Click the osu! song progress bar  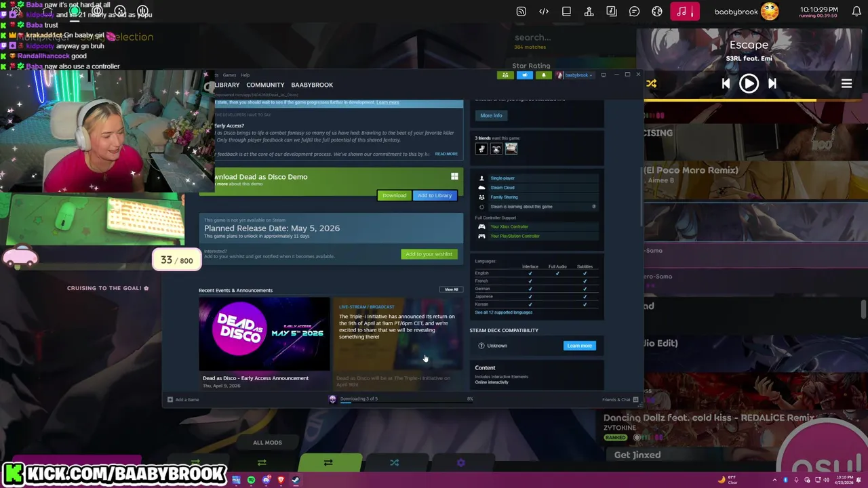(x=753, y=100)
